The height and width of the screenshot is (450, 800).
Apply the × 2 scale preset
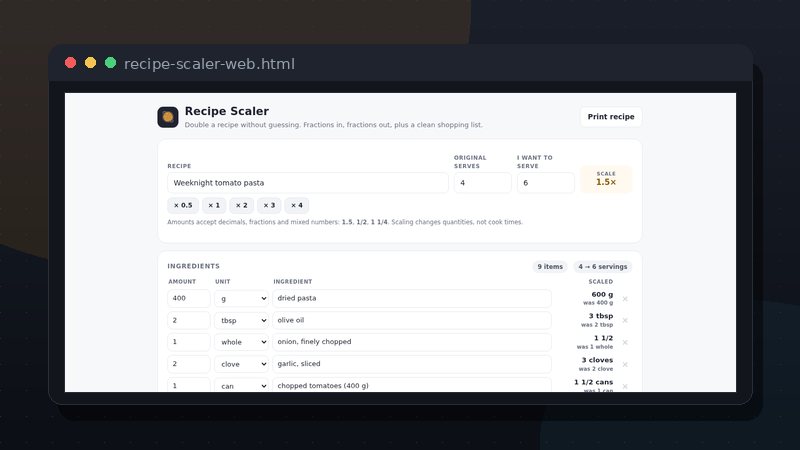point(241,205)
